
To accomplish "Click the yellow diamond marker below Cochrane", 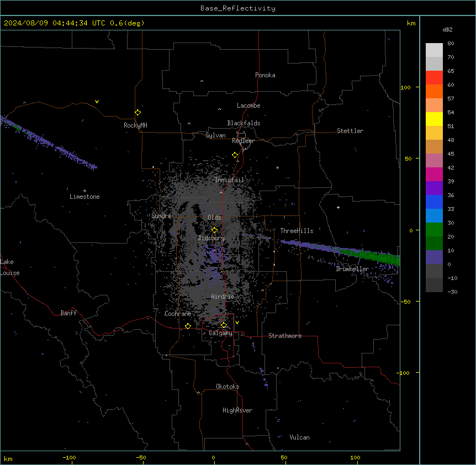I will click(188, 326).
